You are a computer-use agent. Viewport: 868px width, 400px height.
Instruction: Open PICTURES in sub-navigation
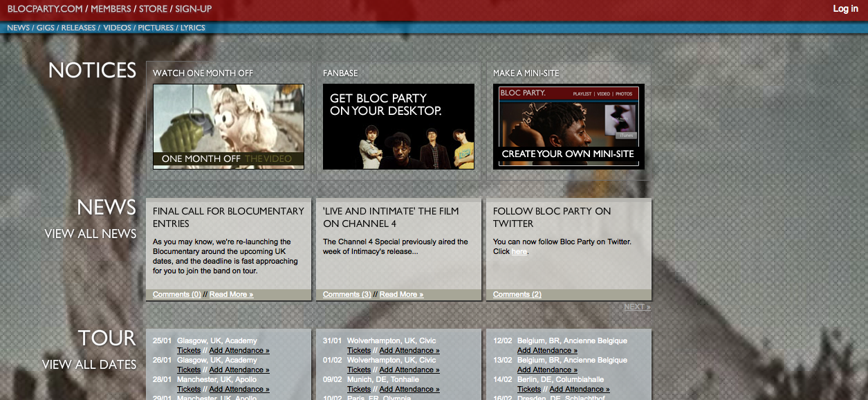point(156,28)
